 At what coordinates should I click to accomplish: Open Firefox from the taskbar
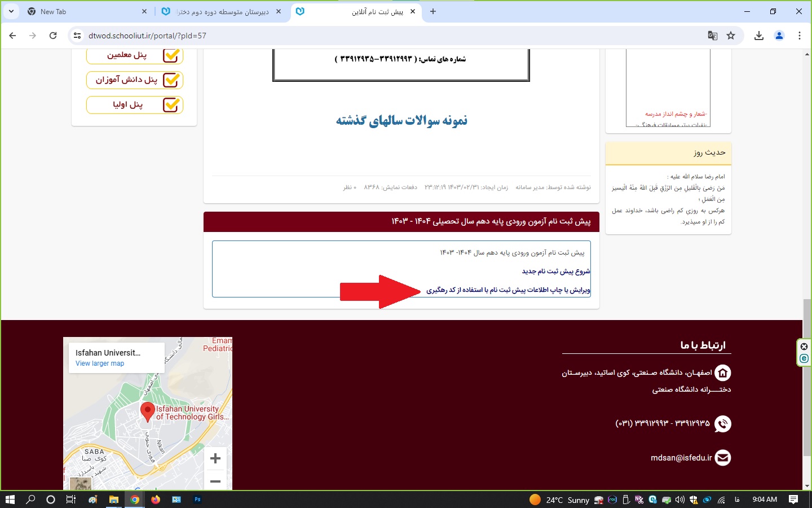(156, 500)
